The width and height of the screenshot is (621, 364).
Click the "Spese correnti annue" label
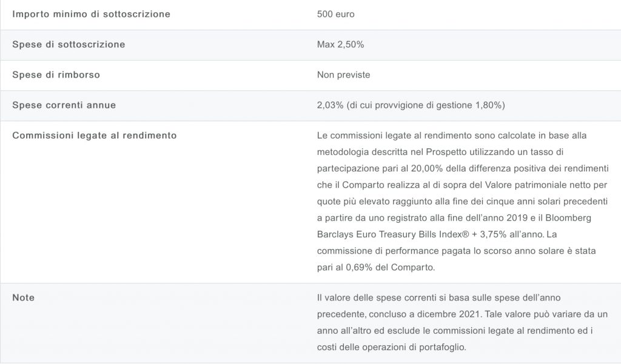(x=64, y=105)
